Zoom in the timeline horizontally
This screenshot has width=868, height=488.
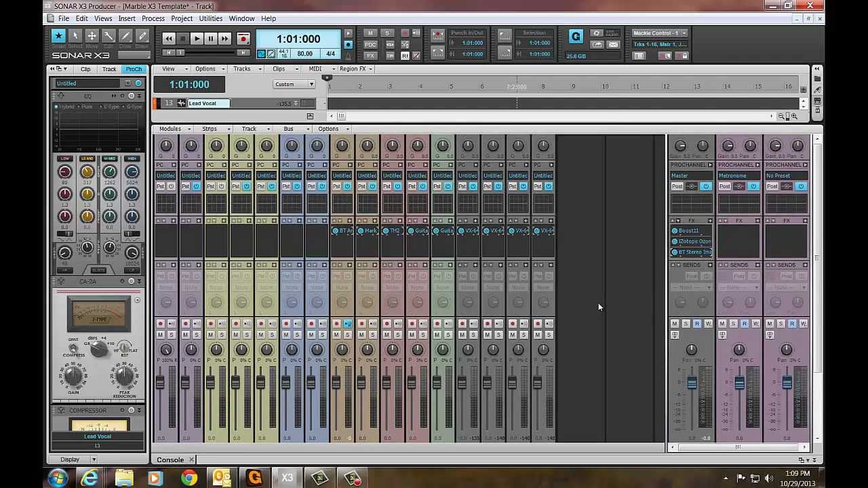pos(793,117)
